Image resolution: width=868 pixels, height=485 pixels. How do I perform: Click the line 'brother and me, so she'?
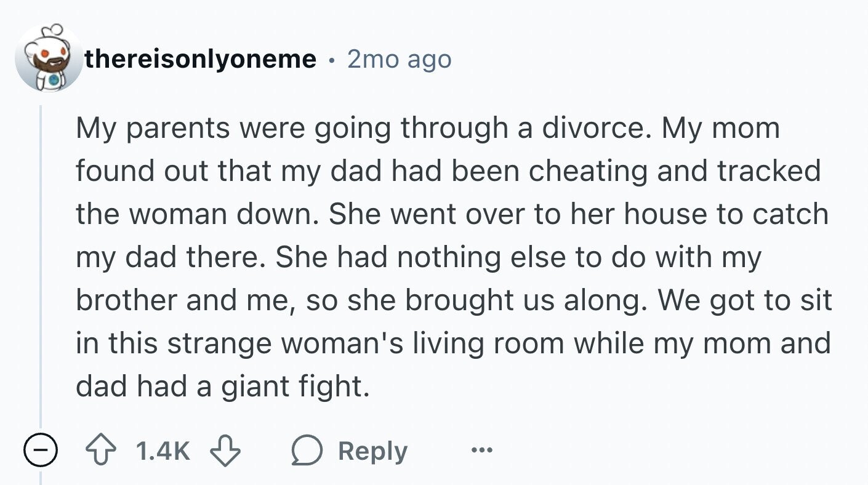point(454,300)
